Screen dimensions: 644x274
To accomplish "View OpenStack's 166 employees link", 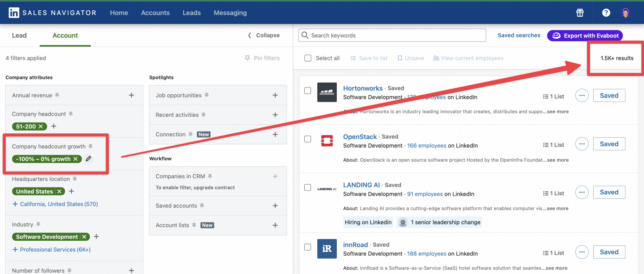I will coord(426,146).
